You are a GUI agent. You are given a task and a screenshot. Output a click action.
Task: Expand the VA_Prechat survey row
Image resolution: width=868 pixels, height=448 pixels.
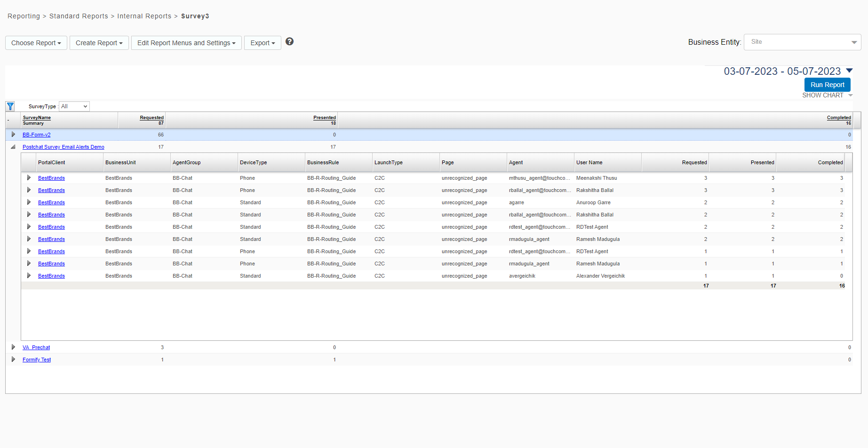pyautogui.click(x=13, y=347)
